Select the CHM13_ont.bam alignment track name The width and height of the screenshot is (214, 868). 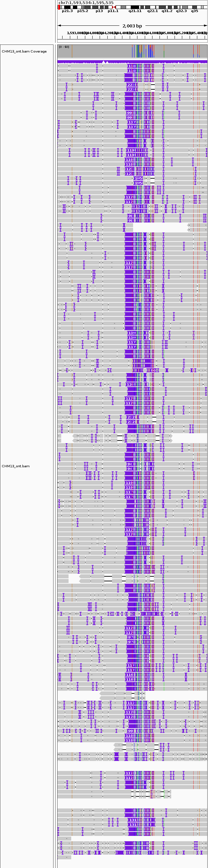[x=15, y=466]
